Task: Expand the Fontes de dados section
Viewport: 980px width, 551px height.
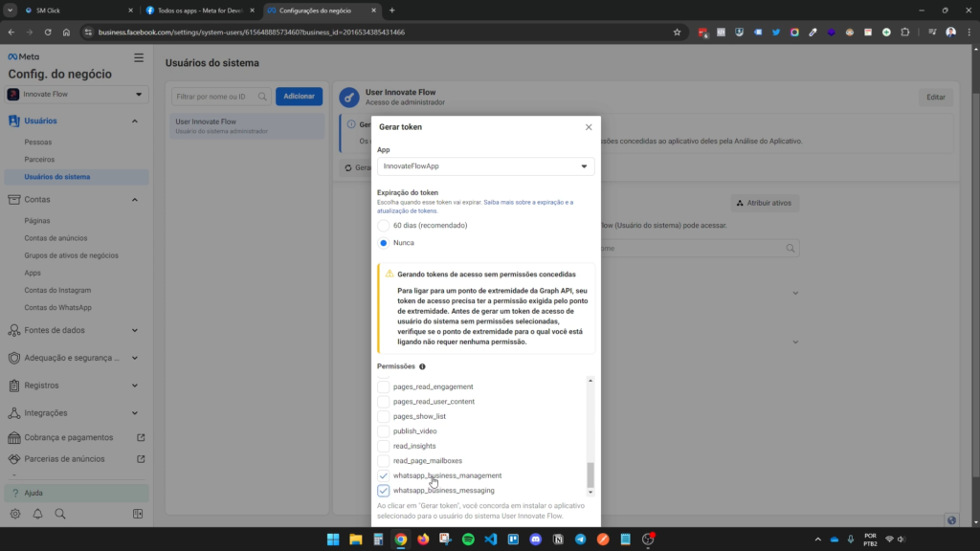Action: coord(134,330)
